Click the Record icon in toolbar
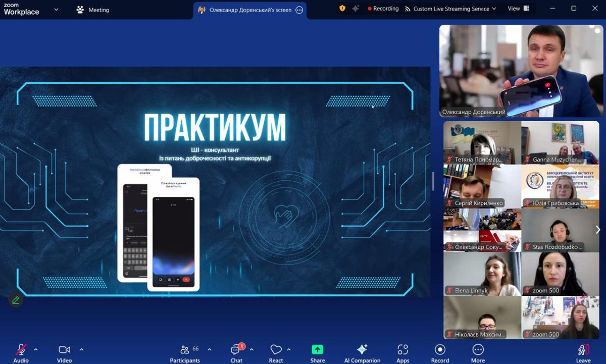 [x=440, y=353]
